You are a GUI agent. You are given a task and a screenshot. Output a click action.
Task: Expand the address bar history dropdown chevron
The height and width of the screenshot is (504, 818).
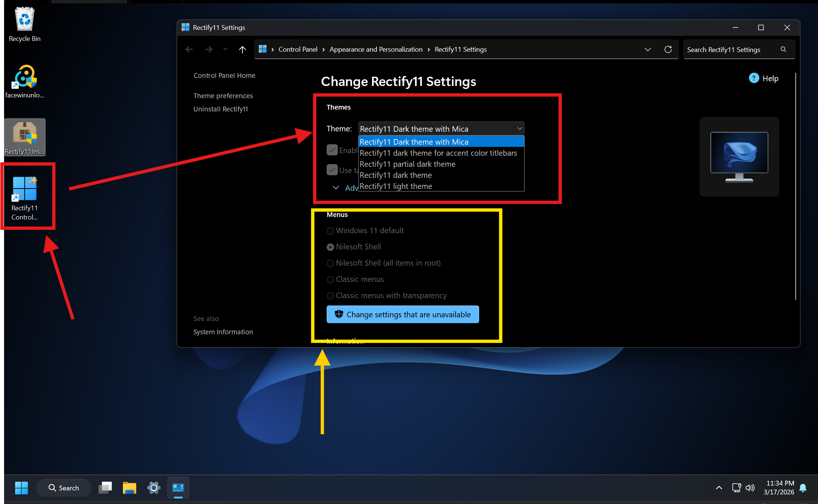pos(648,49)
